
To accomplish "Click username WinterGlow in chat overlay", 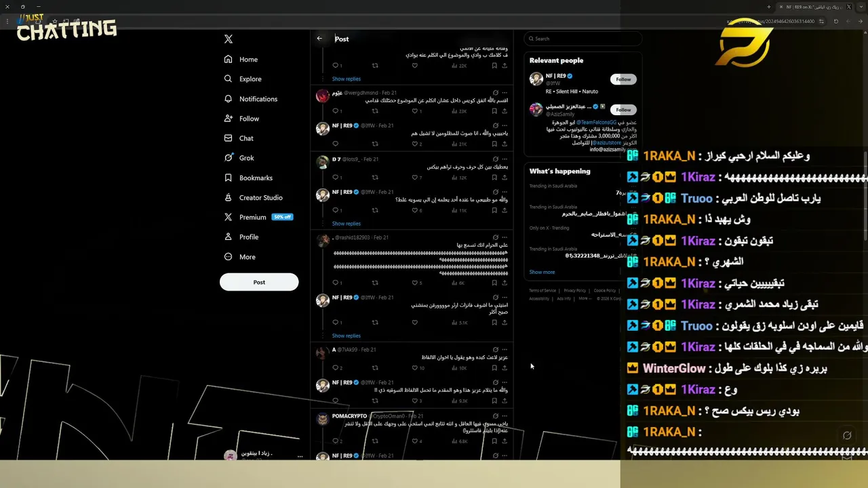I will (x=674, y=369).
